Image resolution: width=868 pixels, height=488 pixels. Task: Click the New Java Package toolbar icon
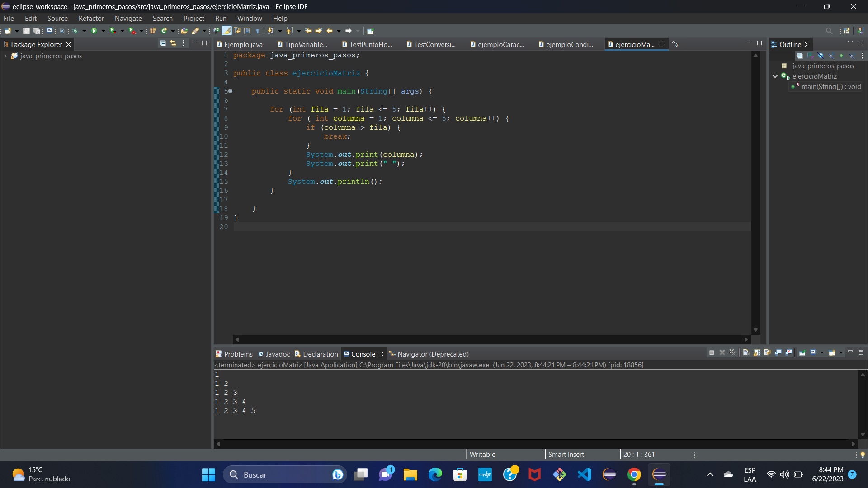153,31
